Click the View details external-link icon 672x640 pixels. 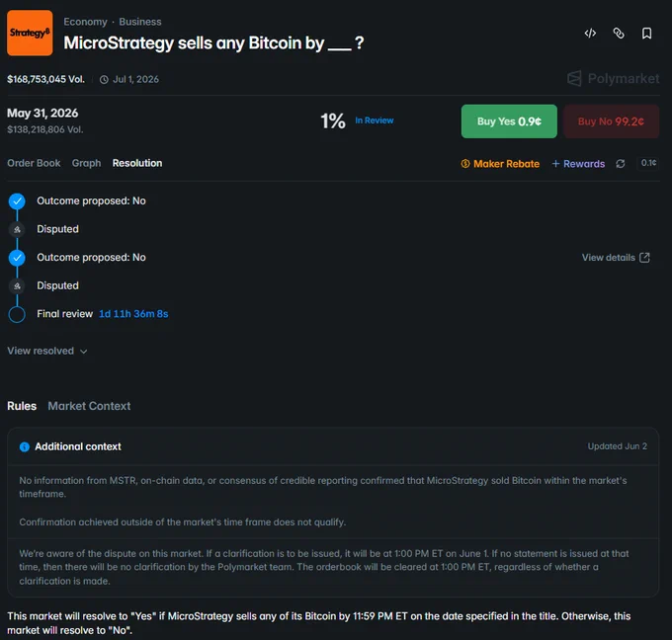[644, 258]
